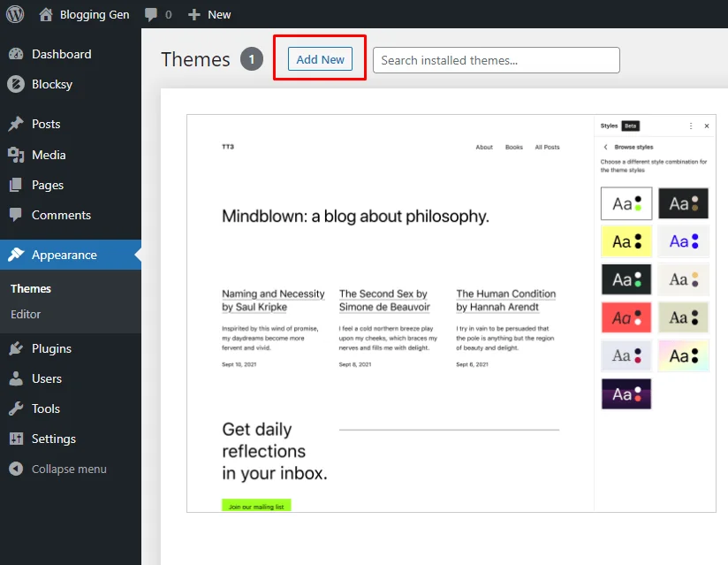
Task: Click the WordPress logo in admin bar
Action: (x=15, y=14)
